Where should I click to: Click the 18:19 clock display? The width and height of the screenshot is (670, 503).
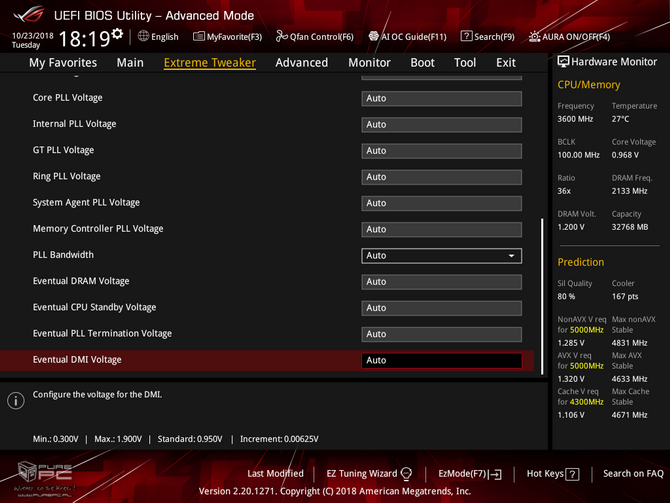(x=84, y=39)
